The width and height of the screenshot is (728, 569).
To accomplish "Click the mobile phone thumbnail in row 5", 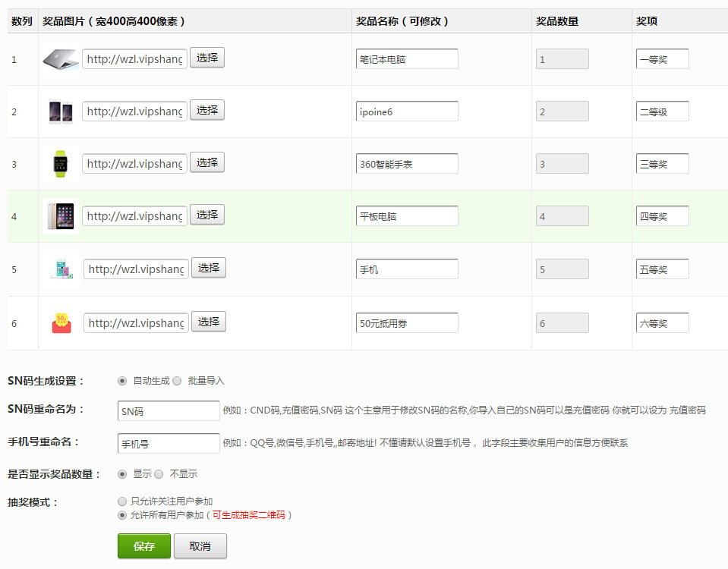I will pos(61,269).
